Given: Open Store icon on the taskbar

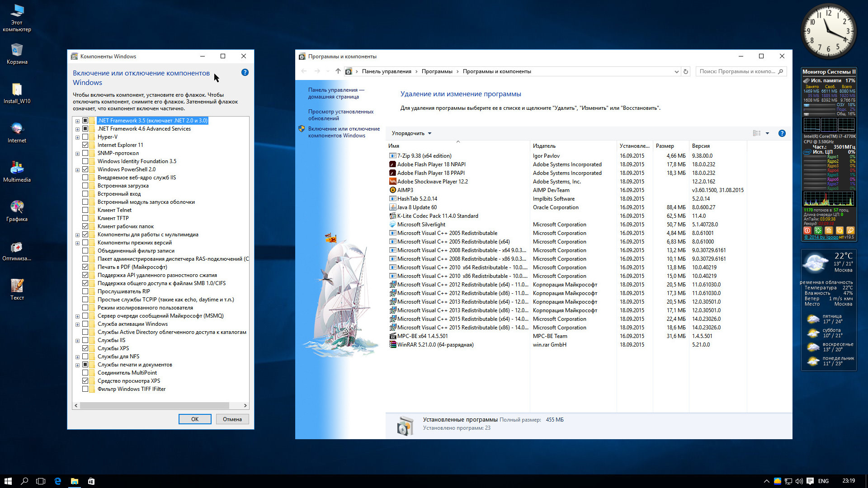Looking at the screenshot, I should [91, 481].
